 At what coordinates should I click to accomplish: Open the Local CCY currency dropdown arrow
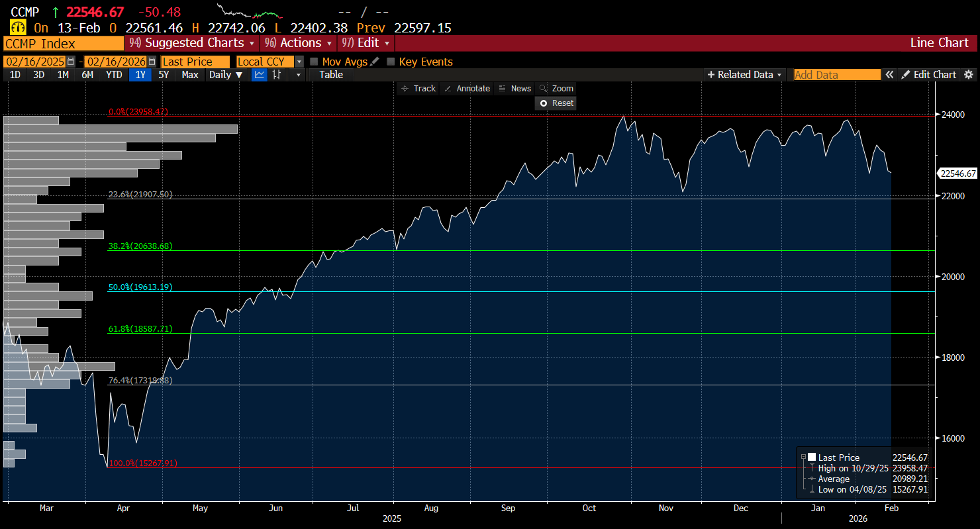tap(299, 62)
